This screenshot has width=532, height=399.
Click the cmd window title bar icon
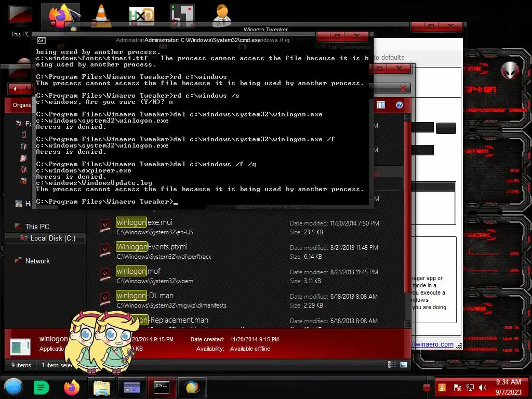click(42, 41)
